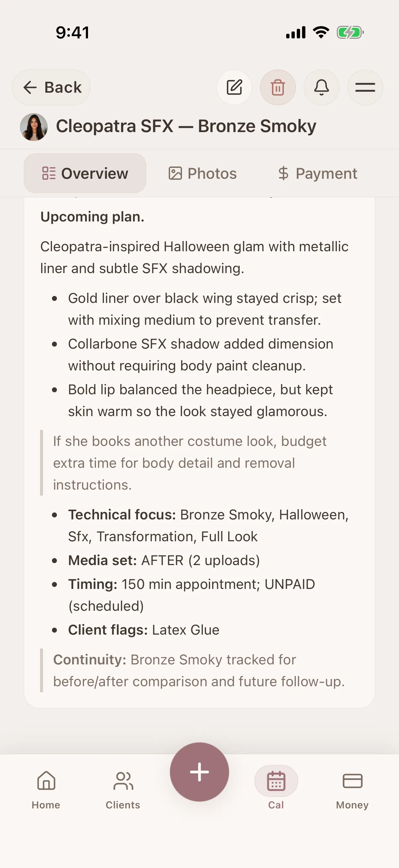399x868 pixels.
Task: Switch to the Overview tab
Action: pyautogui.click(x=85, y=173)
